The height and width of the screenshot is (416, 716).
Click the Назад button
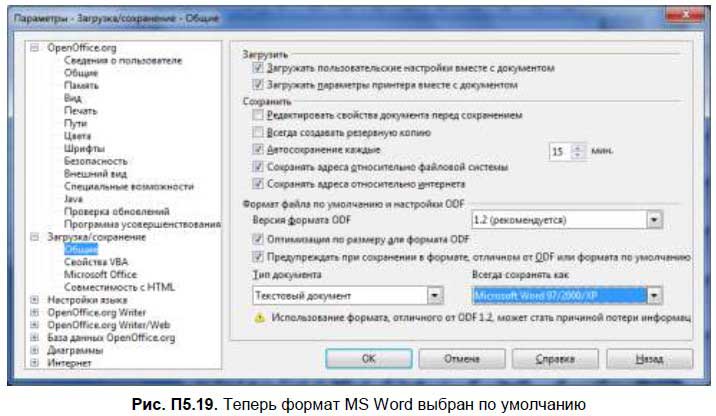[649, 359]
